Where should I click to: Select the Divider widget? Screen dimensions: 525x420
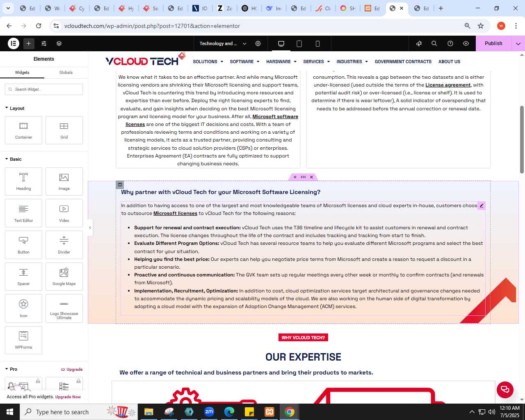[64, 244]
